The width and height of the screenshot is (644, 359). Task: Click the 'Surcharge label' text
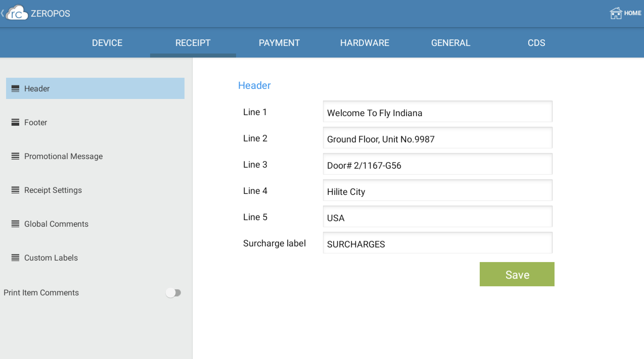tap(274, 243)
